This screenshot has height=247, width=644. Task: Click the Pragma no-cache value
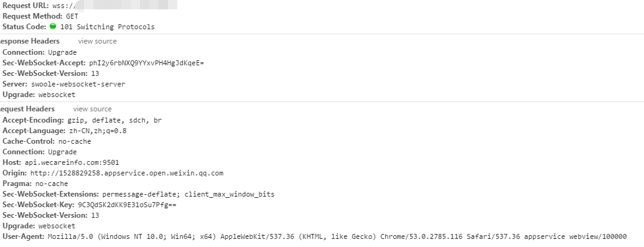(52, 184)
